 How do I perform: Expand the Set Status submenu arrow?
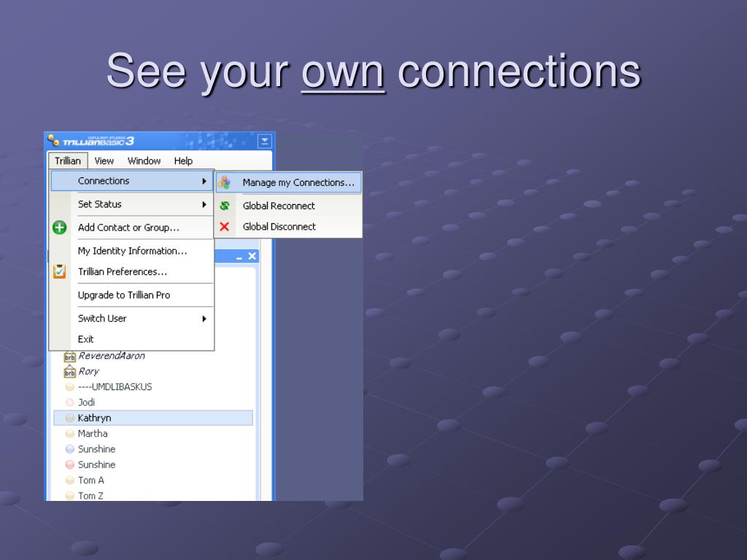point(204,204)
